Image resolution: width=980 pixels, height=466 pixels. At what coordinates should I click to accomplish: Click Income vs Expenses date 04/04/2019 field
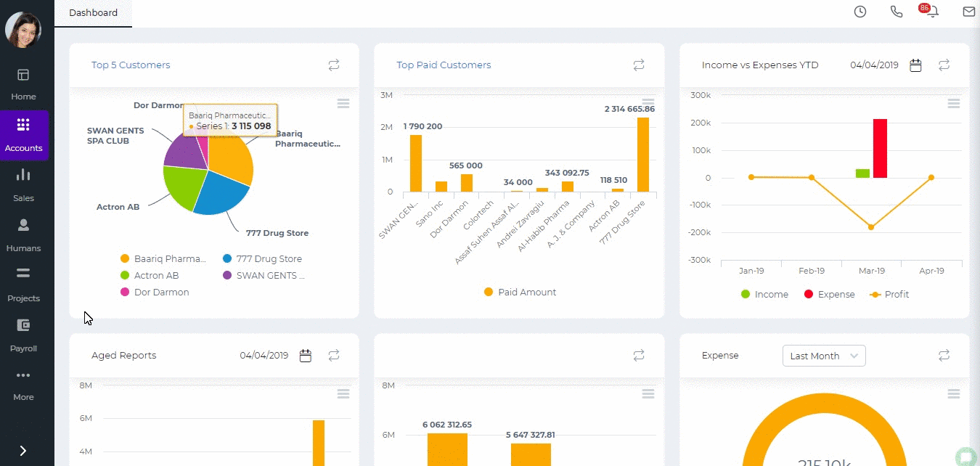tap(874, 65)
